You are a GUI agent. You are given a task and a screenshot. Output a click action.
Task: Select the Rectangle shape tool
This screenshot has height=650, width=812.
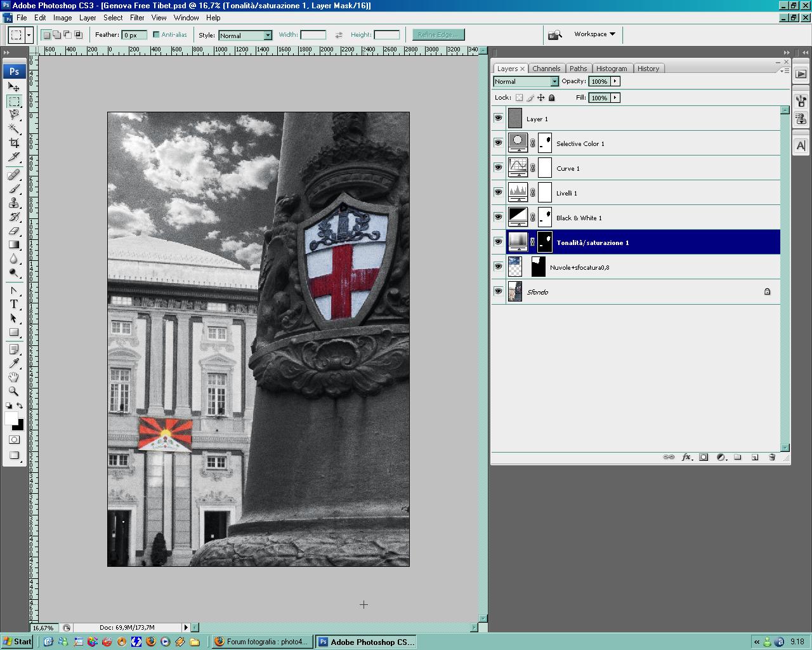coord(14,333)
